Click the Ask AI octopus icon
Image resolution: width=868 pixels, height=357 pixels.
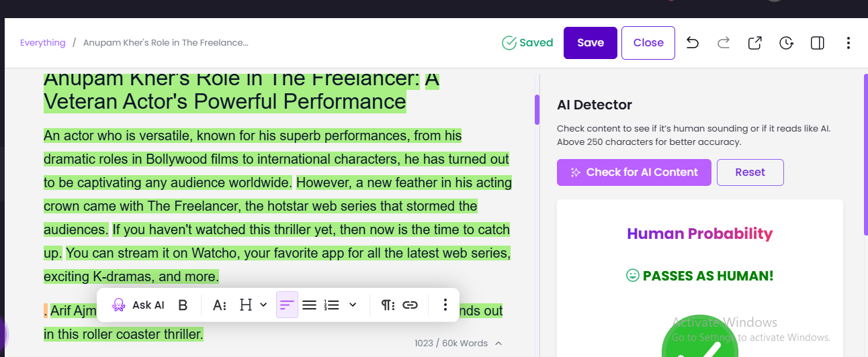click(118, 305)
